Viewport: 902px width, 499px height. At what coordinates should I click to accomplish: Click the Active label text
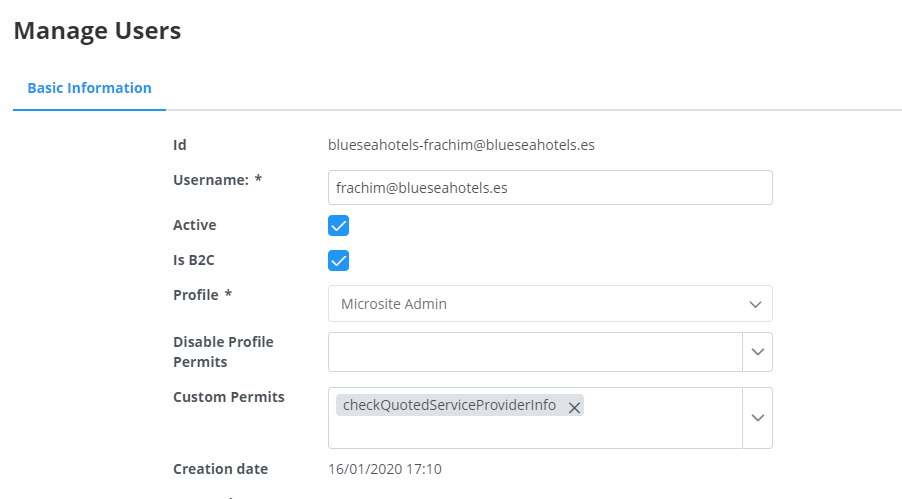tap(195, 226)
